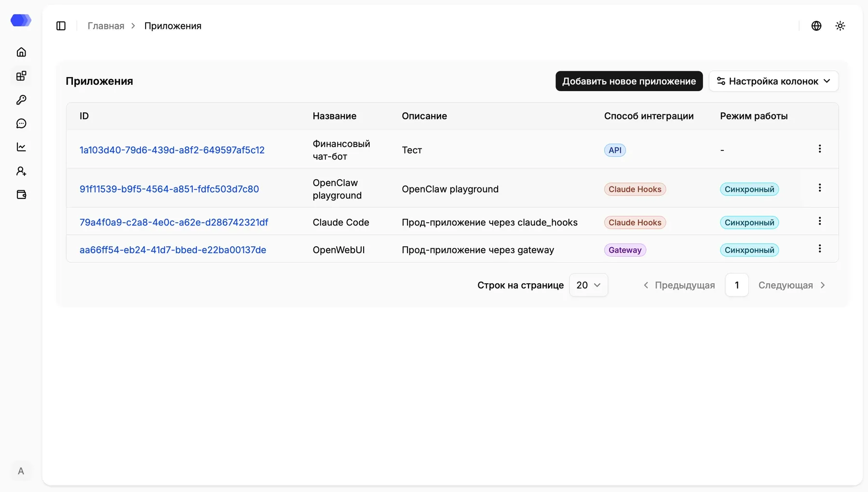Click the Gateway integration badge
Screen dimensions: 868x492
(625, 250)
